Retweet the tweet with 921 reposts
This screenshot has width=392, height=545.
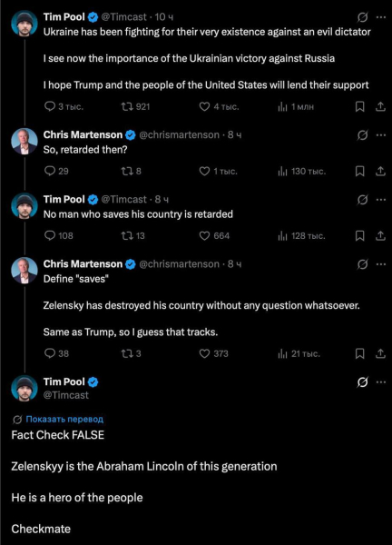(126, 106)
